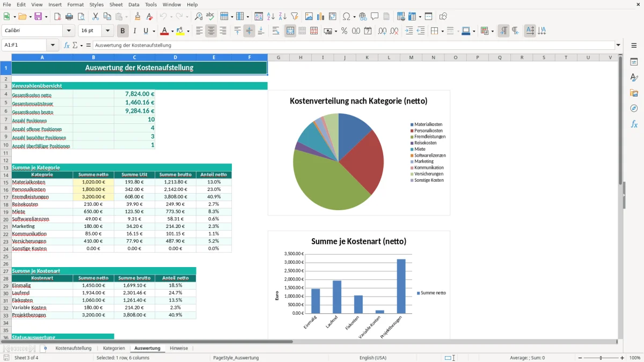This screenshot has height=362, width=644.
Task: Open Print Preview from the toolbar
Action: (x=80, y=17)
